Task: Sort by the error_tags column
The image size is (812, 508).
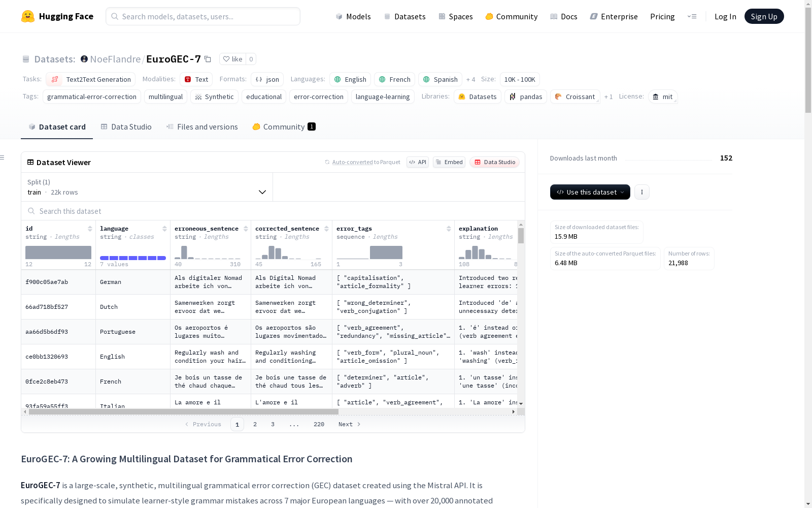Action: [449, 229]
